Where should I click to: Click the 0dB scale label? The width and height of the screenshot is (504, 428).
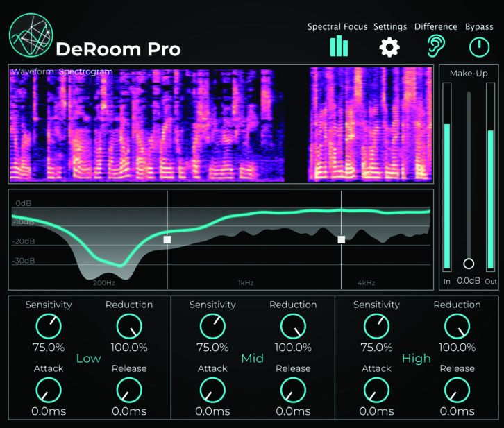pos(24,203)
